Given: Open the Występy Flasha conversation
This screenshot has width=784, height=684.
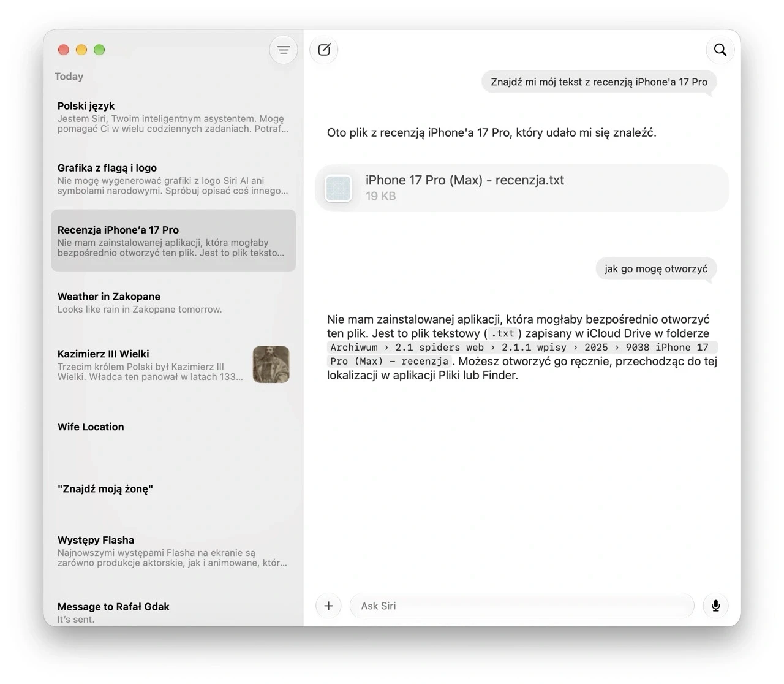Looking at the screenshot, I should (173, 551).
